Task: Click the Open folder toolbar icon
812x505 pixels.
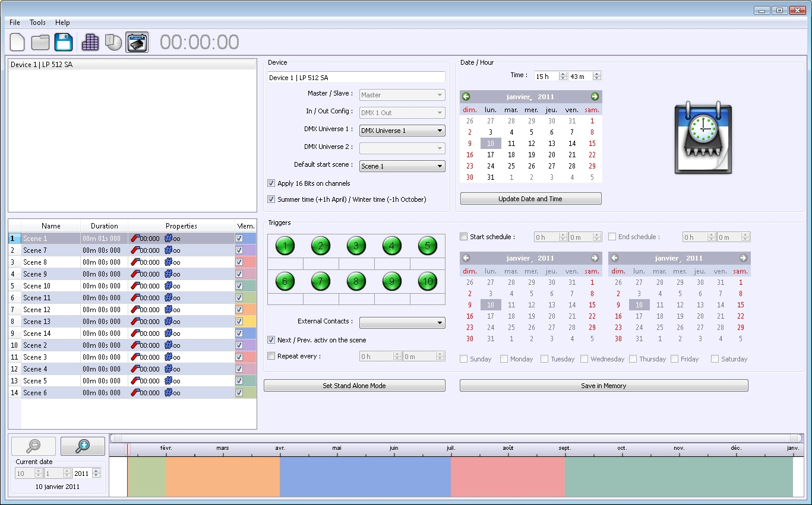Action: (40, 42)
